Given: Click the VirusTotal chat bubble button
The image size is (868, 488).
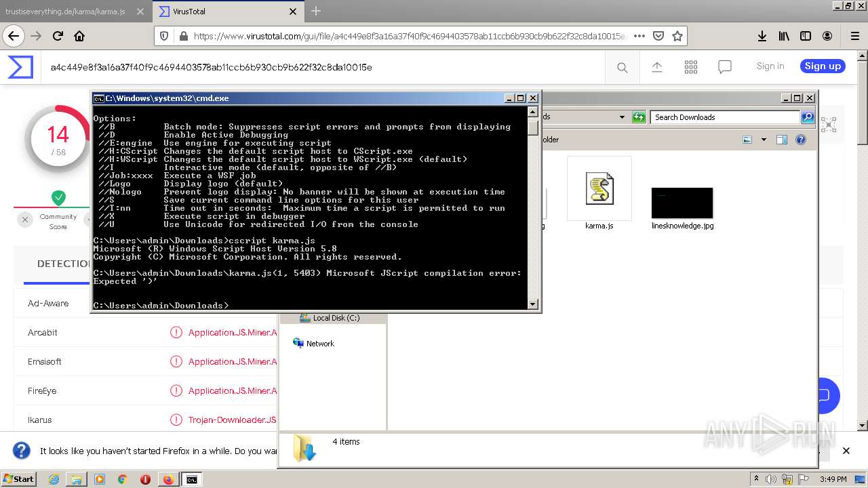Looking at the screenshot, I should (824, 395).
